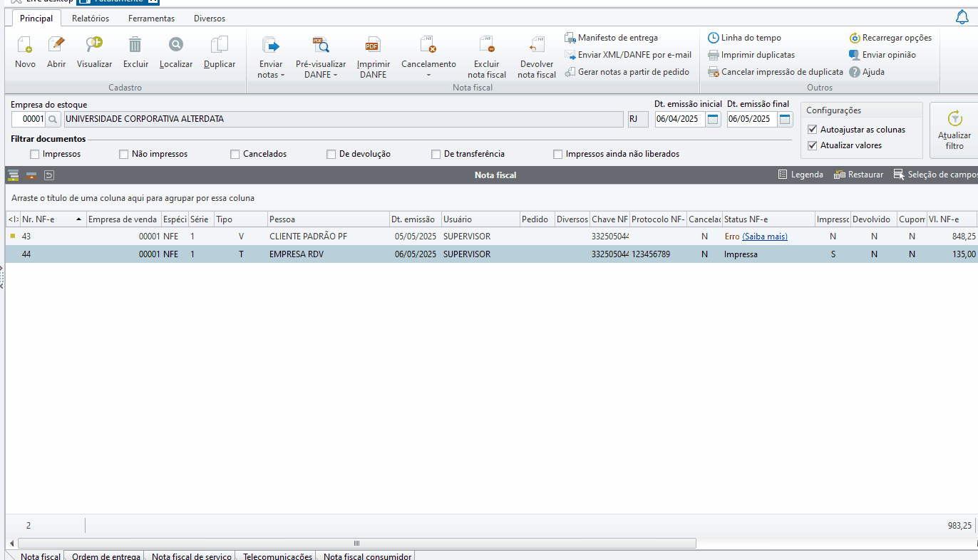Check the Não impressos filter

tap(124, 154)
